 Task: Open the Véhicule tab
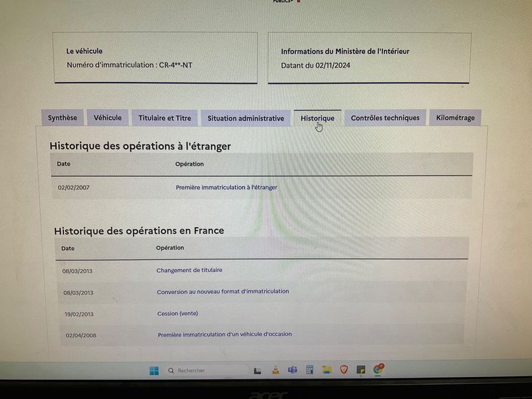pos(108,118)
